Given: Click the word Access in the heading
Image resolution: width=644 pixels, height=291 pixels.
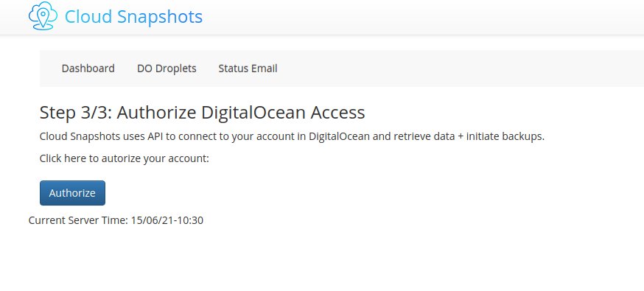Looking at the screenshot, I should [337, 113].
